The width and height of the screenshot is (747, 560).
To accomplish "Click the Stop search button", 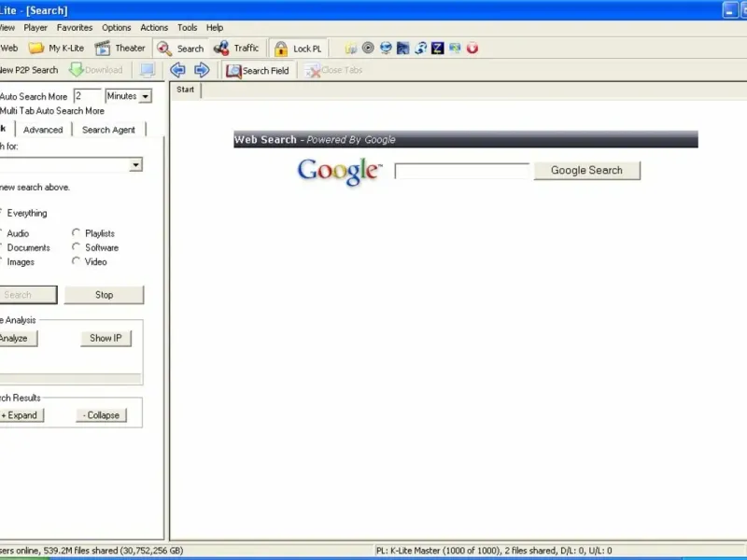I will point(104,295).
